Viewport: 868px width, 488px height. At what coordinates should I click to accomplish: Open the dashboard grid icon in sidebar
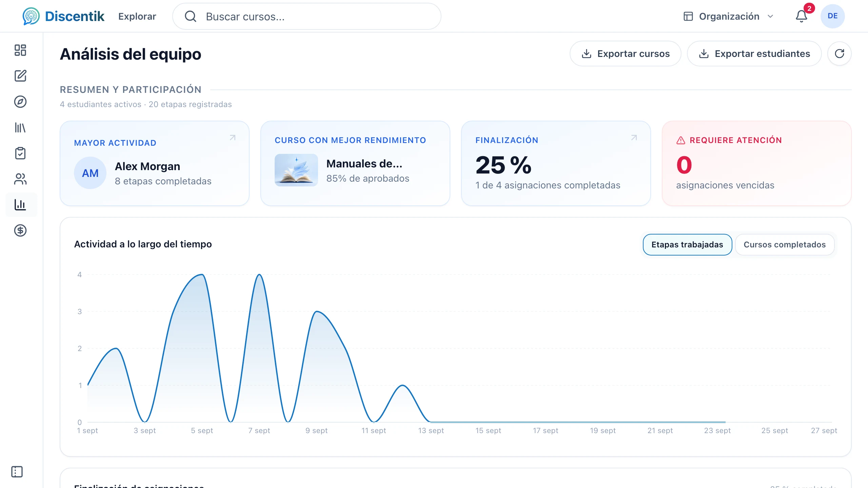pos(20,50)
